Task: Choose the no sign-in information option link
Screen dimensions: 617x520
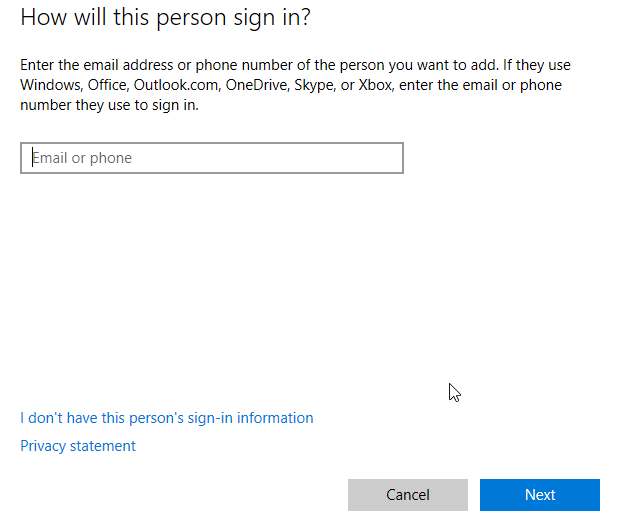Action: pyautogui.click(x=167, y=418)
